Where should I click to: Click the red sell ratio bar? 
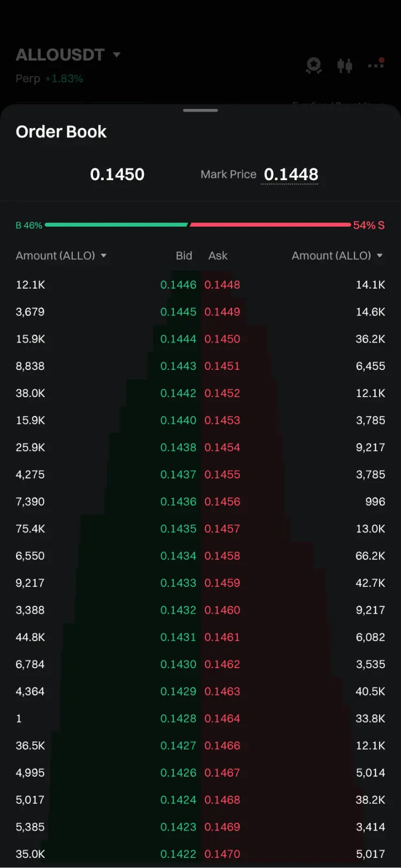click(x=270, y=225)
